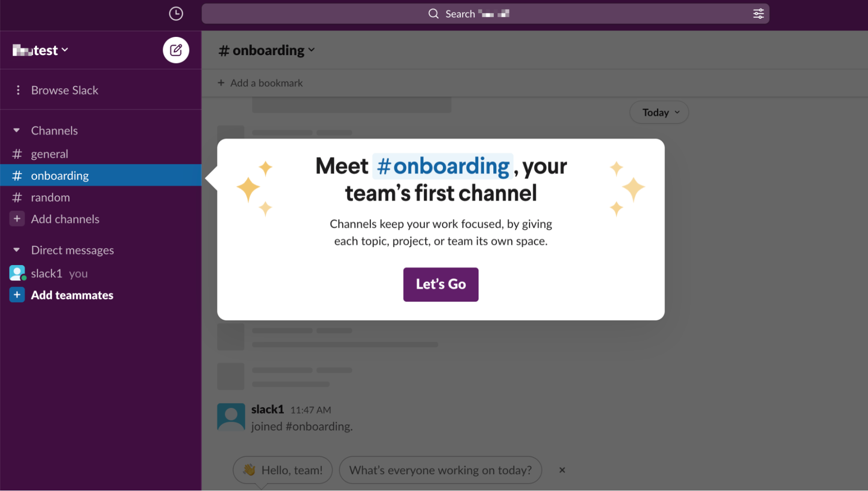Click the Add channels plus icon
This screenshot has width=868, height=491.
tap(17, 219)
